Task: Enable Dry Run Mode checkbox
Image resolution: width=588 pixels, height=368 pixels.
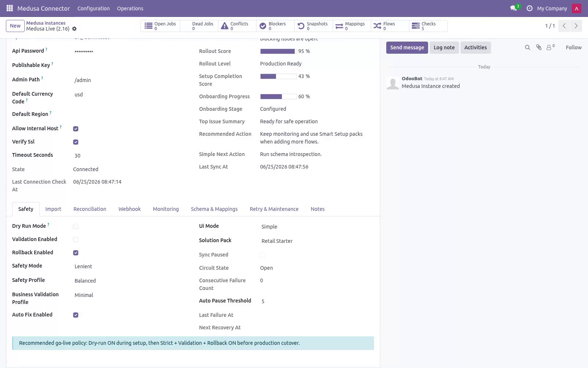Action: (x=76, y=226)
